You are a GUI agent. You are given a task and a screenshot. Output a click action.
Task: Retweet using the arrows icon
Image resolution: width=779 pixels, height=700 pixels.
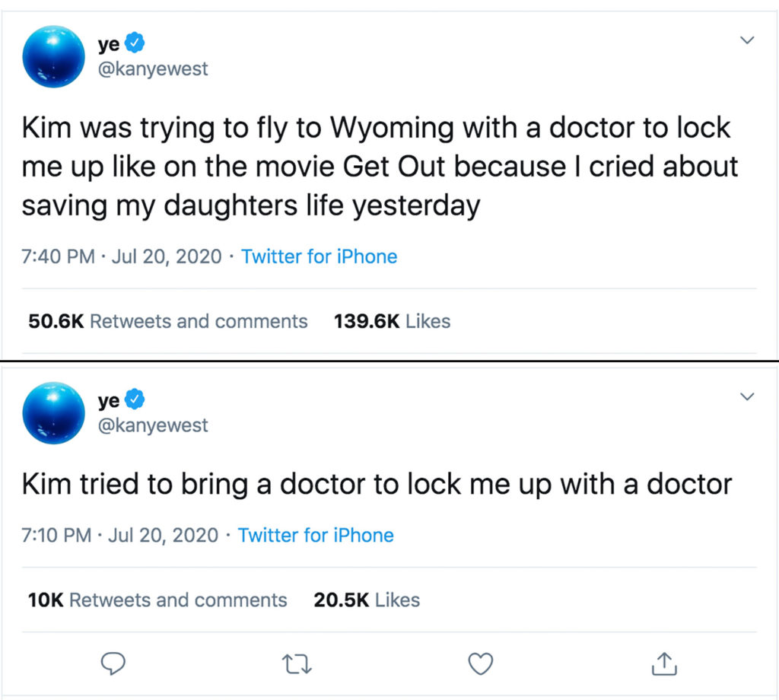coord(297,664)
